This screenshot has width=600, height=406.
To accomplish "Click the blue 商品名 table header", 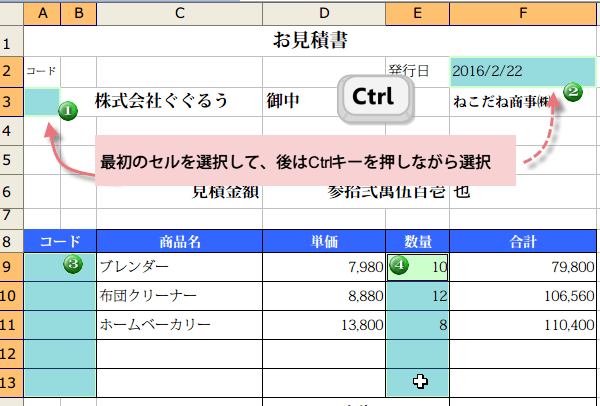I will 179,241.
